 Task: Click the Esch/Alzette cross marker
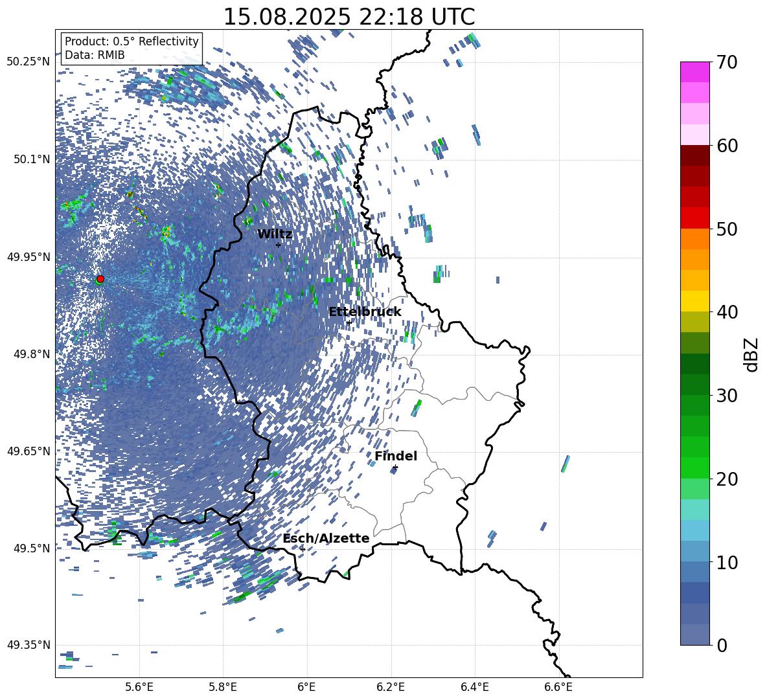tap(303, 549)
